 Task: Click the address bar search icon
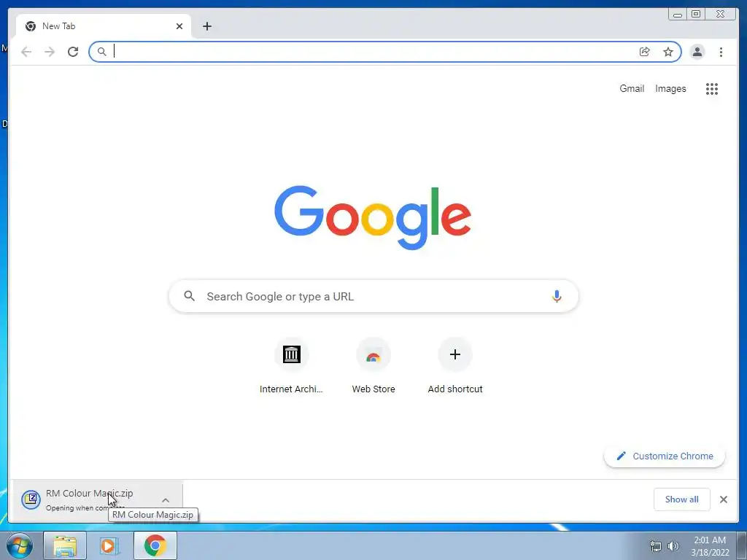(101, 52)
